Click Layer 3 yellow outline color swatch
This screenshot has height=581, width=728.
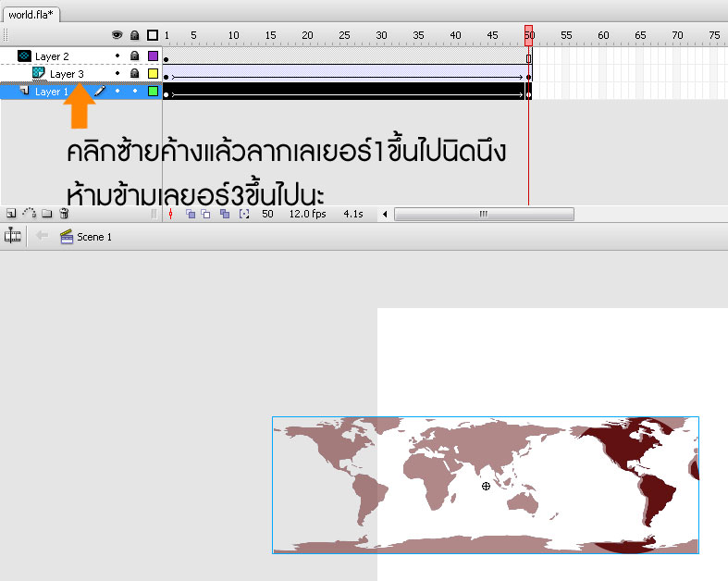coord(153,73)
